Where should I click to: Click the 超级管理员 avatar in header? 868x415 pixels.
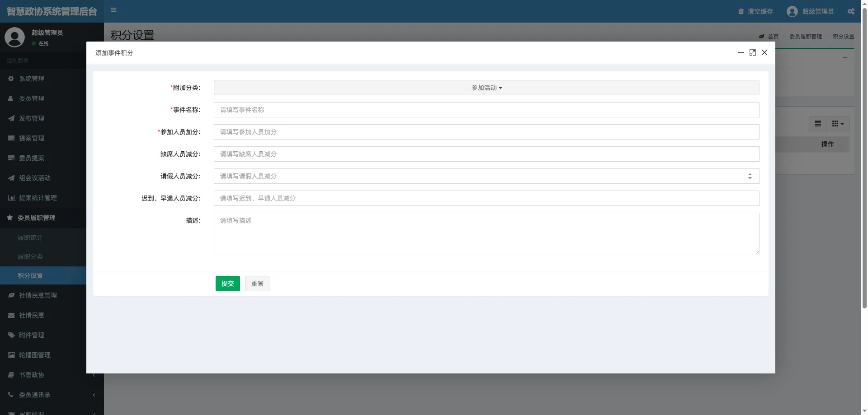click(x=792, y=11)
